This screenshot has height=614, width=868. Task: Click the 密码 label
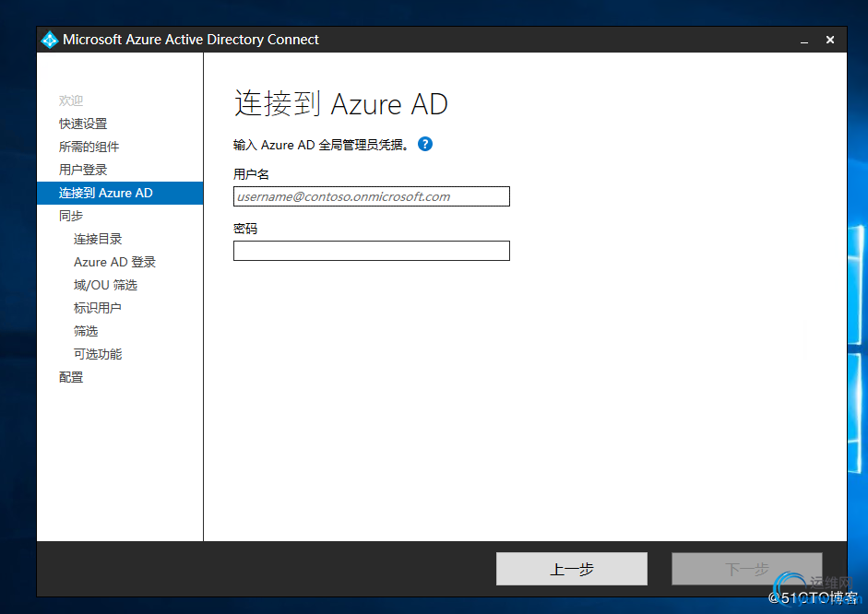coord(245,229)
